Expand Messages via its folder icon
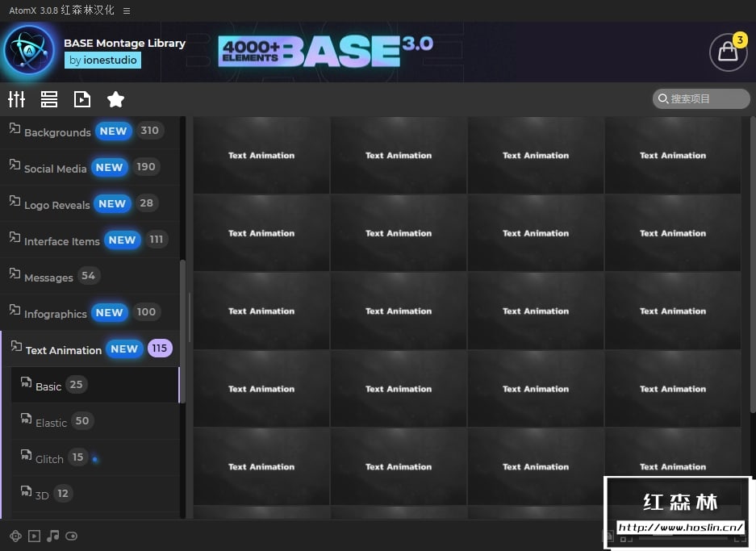Image resolution: width=756 pixels, height=551 pixels. (15, 273)
